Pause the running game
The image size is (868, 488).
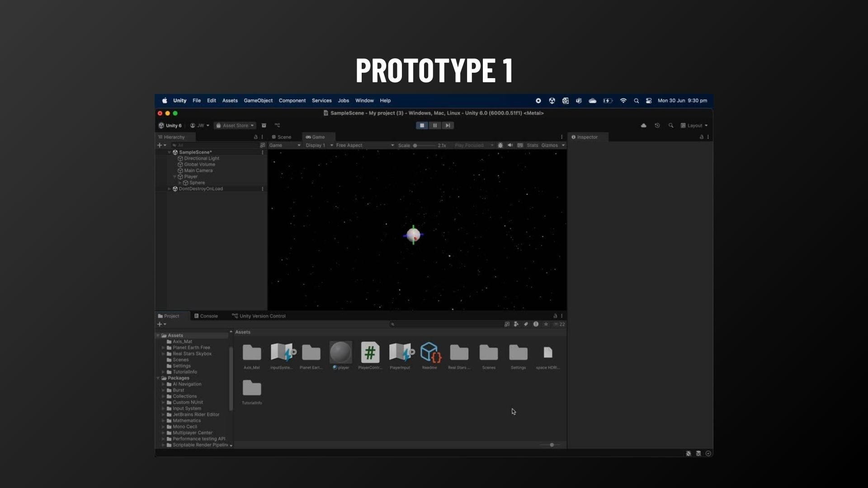click(435, 126)
